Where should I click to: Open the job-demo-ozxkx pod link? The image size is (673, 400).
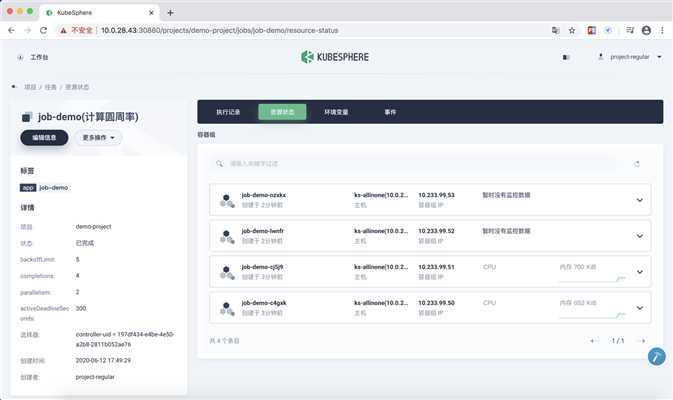point(264,195)
